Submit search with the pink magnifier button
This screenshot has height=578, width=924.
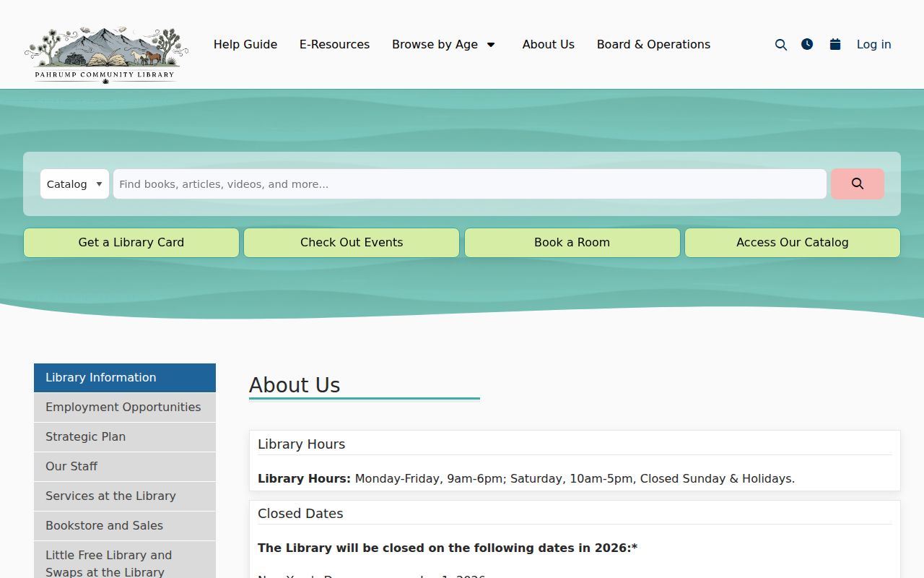(858, 184)
